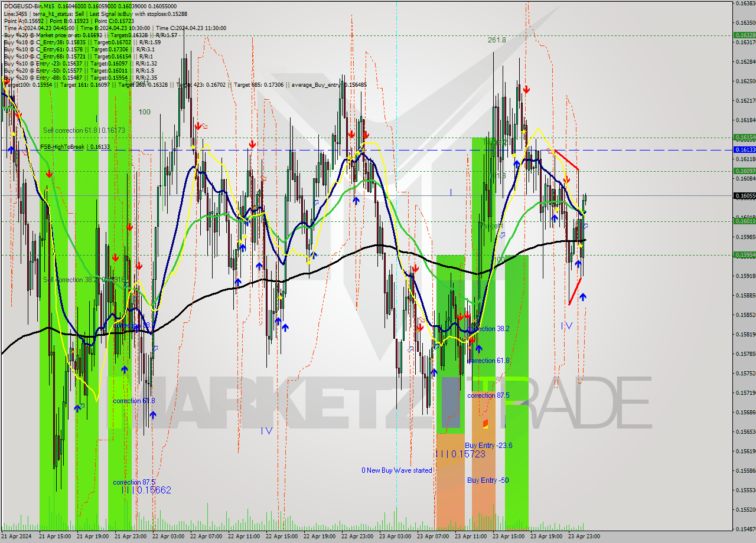This screenshot has height=543, width=756.
Task: Select the 'FSB-HighToBreak | 0.16133' label
Action: pyautogui.click(x=75, y=146)
